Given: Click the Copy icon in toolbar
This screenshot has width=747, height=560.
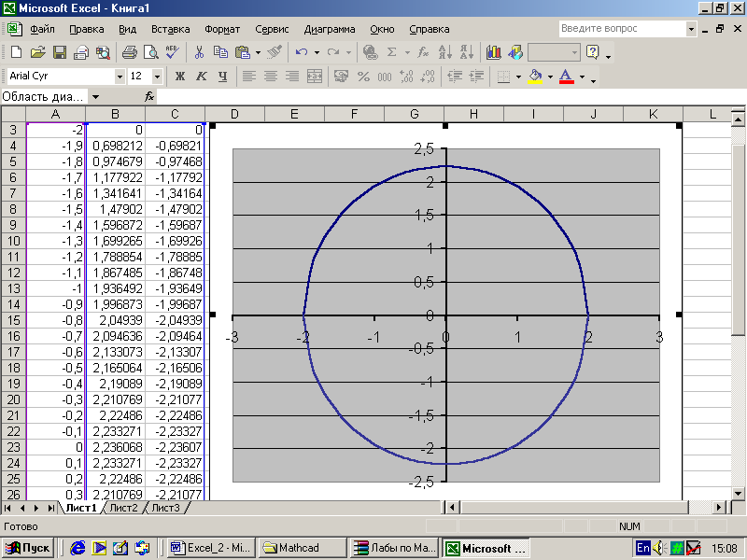Looking at the screenshot, I should coord(220,52).
